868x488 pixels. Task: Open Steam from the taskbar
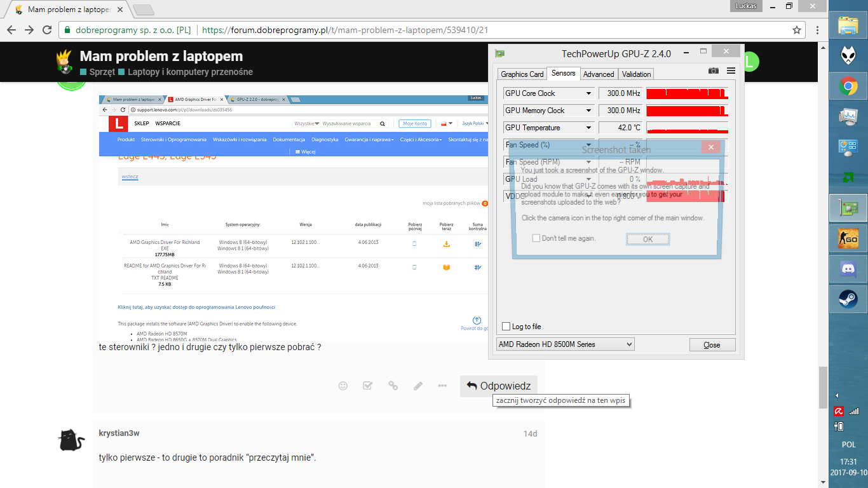point(848,299)
